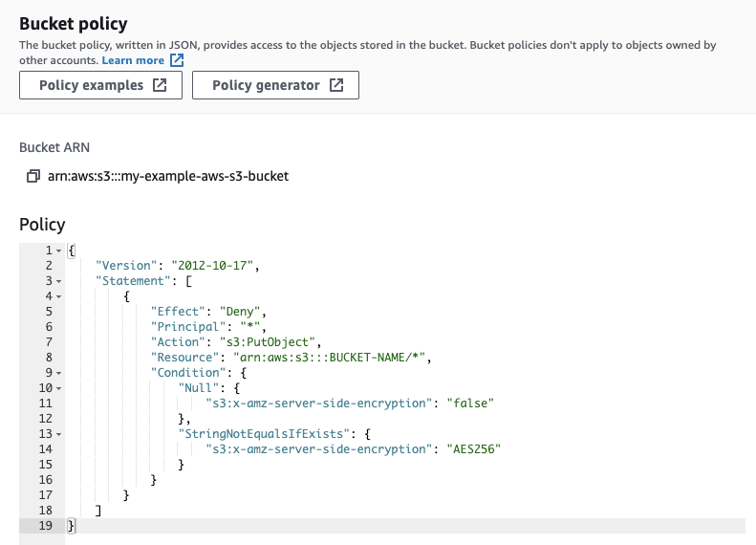Click external link icon beside Learn more

tap(177, 60)
